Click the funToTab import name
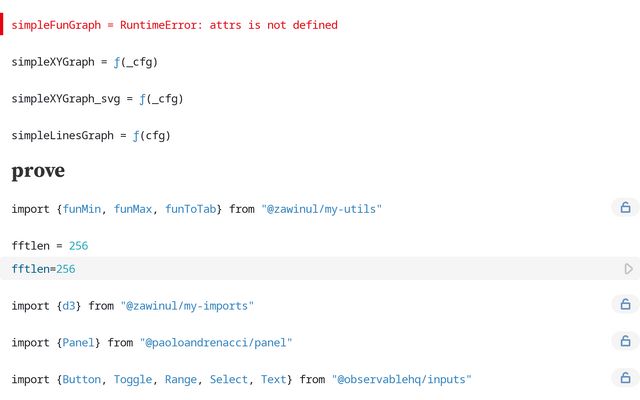 [191, 209]
